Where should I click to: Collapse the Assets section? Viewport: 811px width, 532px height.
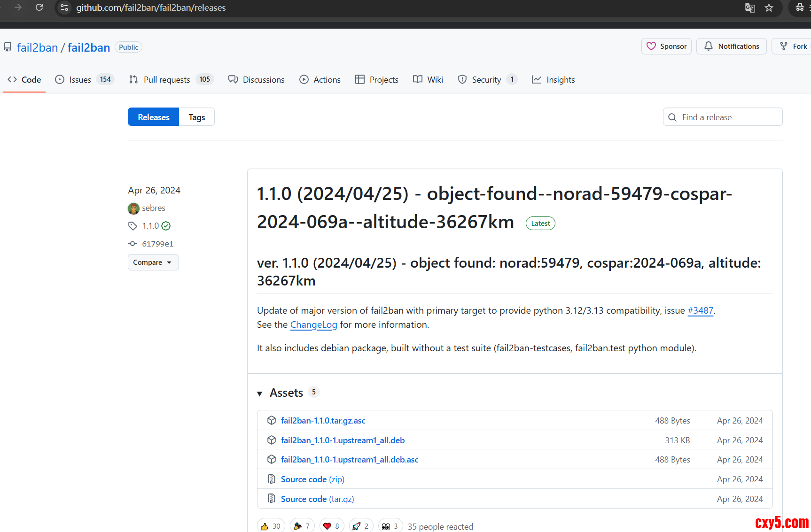click(x=259, y=393)
